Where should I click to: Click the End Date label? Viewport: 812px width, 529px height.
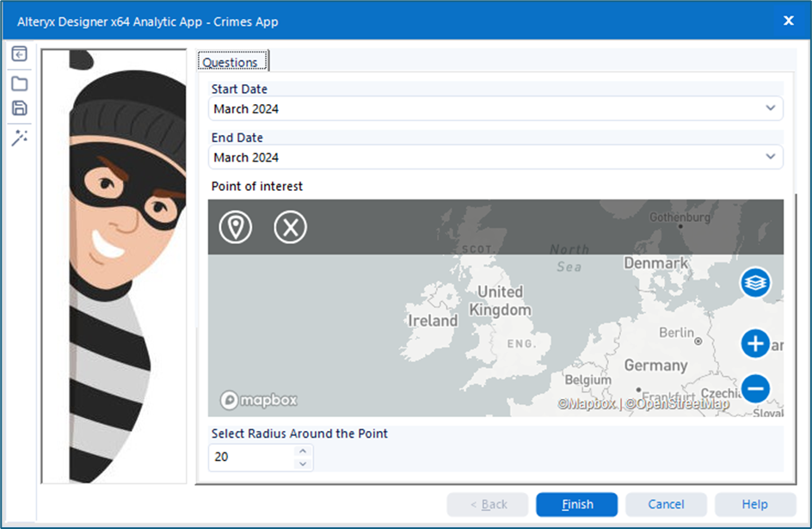point(237,138)
